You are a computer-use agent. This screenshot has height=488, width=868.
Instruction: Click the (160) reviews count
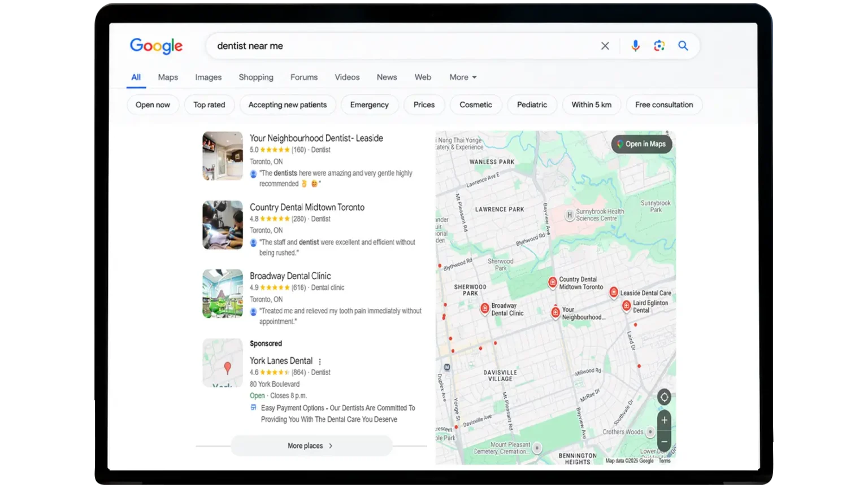298,150
